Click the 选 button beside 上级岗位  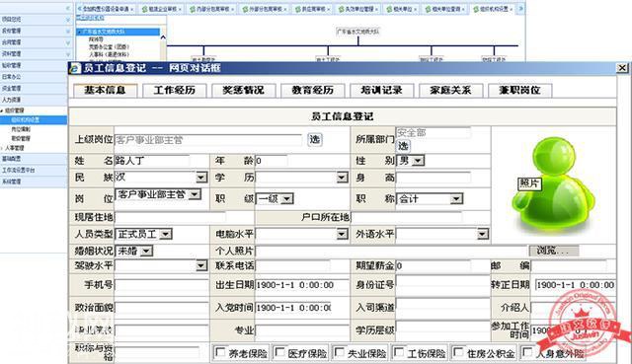tap(314, 140)
